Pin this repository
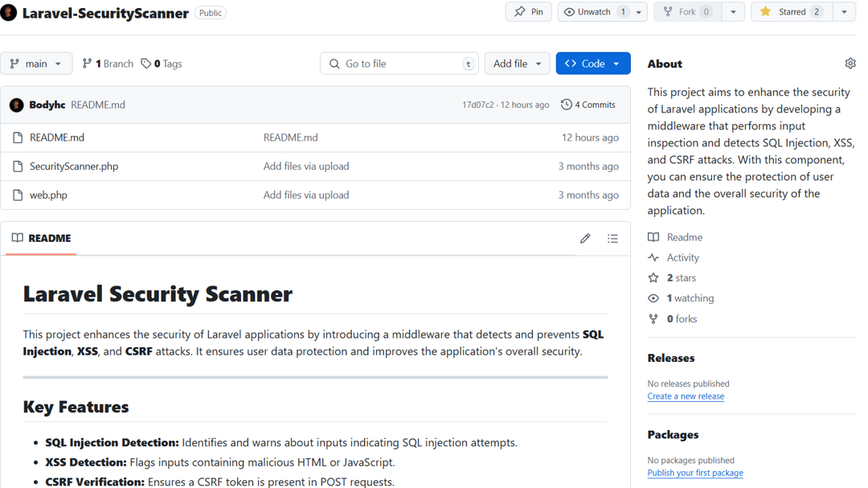The width and height of the screenshot is (868, 488). (x=528, y=11)
